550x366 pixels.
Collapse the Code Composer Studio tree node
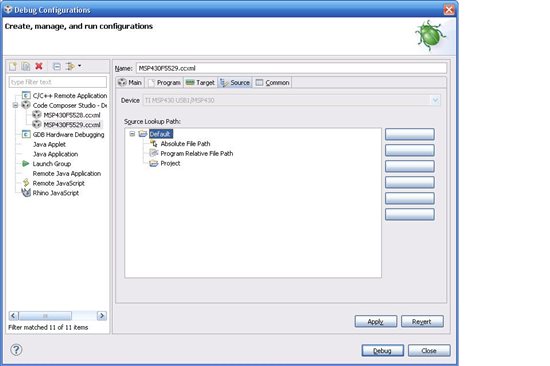click(15, 105)
